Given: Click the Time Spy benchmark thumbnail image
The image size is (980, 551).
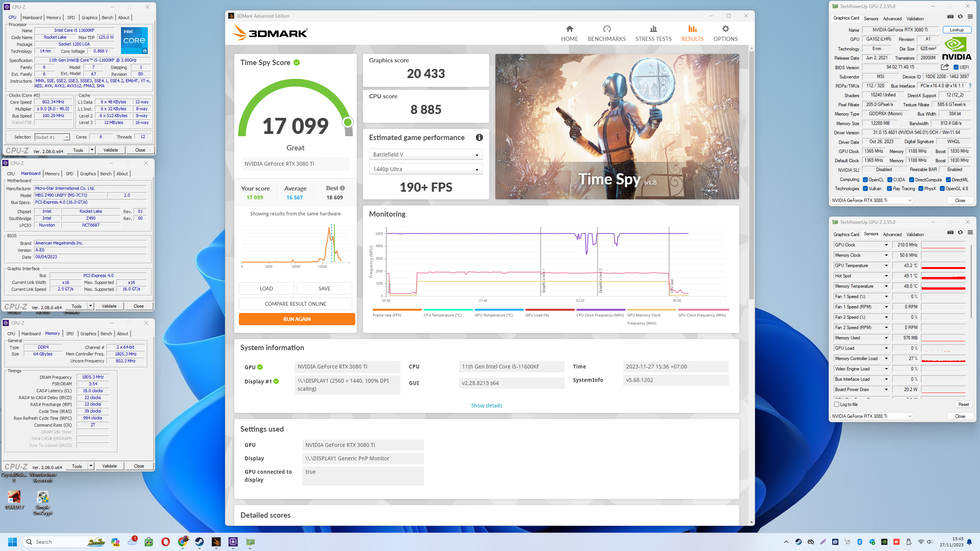Looking at the screenshot, I should click(x=617, y=126).
